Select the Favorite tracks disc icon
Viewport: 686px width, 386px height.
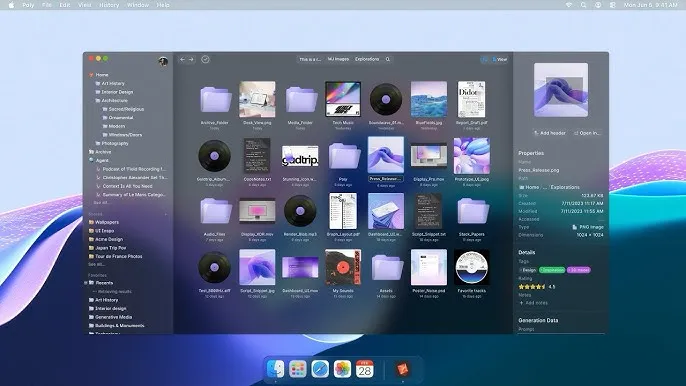tap(472, 267)
